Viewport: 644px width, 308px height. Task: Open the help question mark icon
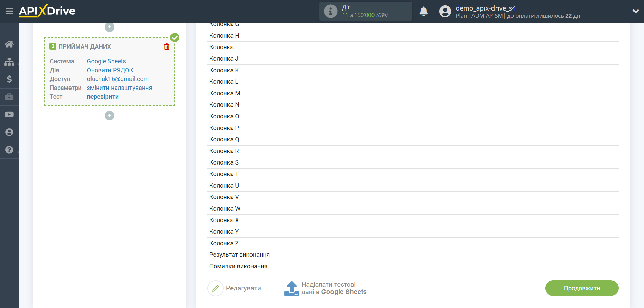(9, 150)
